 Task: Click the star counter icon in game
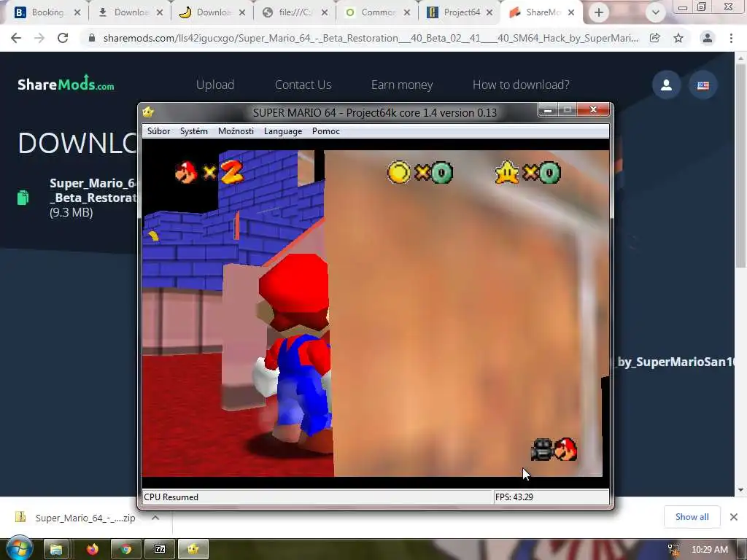click(x=506, y=172)
